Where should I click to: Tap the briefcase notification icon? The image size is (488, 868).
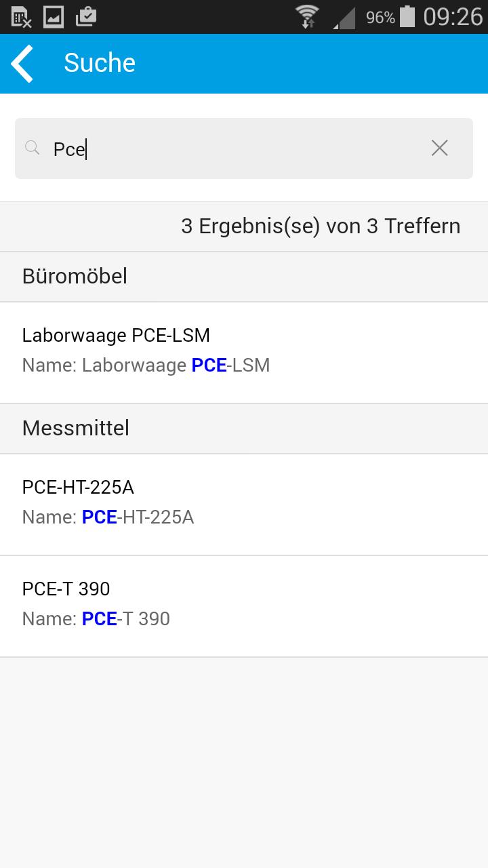pyautogui.click(x=85, y=16)
